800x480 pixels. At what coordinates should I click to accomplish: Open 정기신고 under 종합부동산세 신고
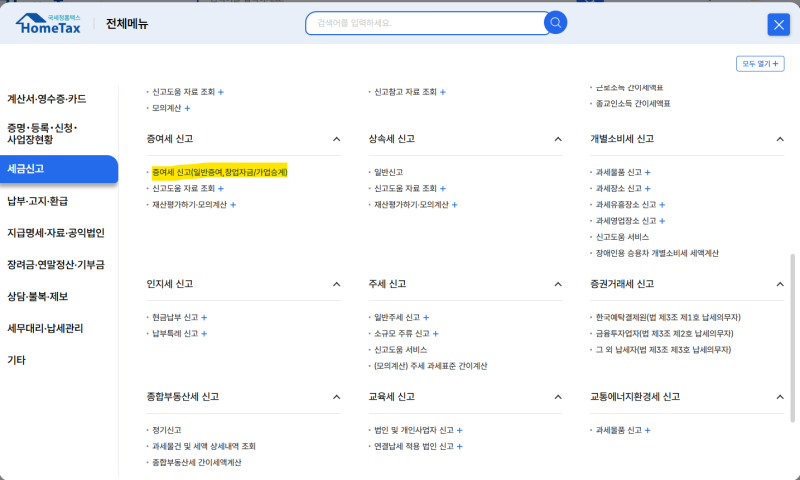[167, 431]
